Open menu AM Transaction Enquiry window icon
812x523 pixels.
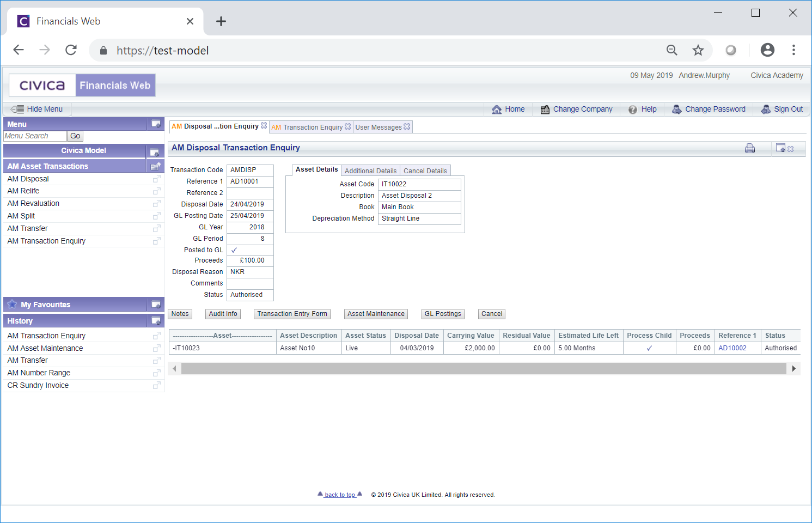coord(157,241)
